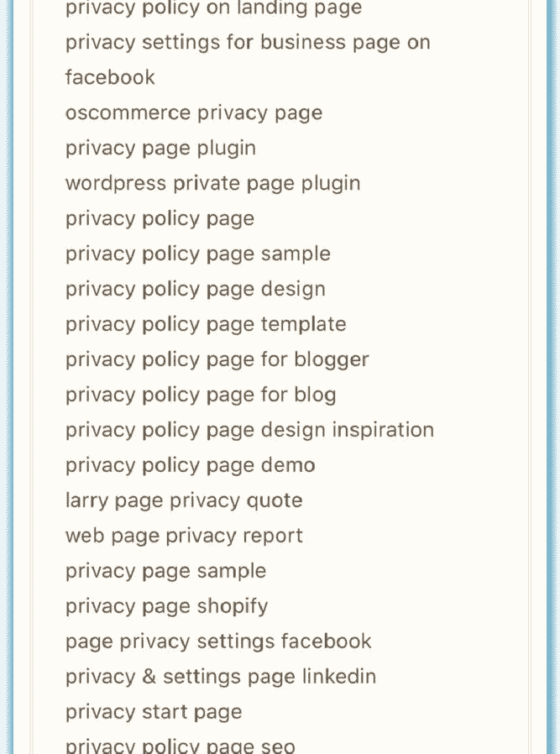
Task: Choose the 'privacy page shopify' line
Action: (x=167, y=606)
